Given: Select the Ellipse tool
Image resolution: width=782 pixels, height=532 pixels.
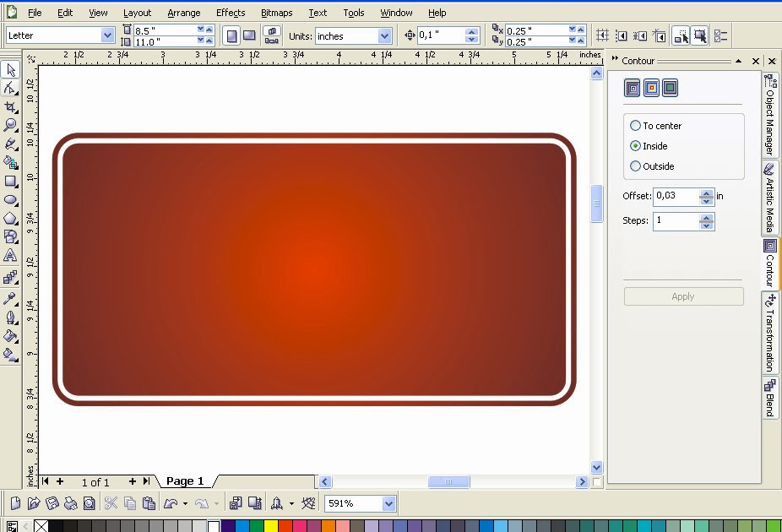Looking at the screenshot, I should (11, 200).
